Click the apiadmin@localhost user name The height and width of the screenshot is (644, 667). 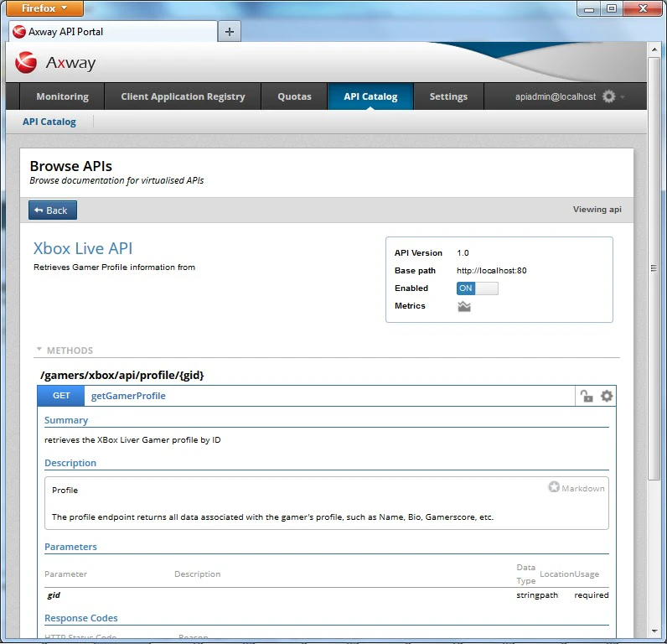point(556,96)
